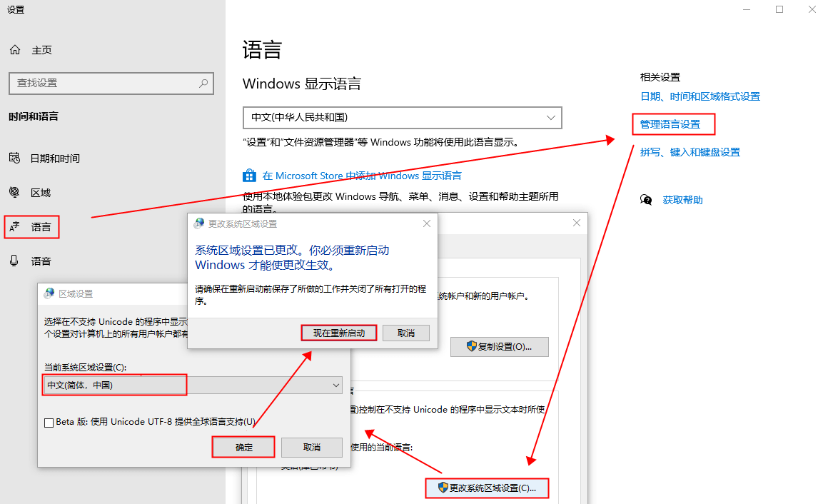823x504 pixels.
Task: Click the 当前系统区域设置(C): label
Action: tap(85, 368)
